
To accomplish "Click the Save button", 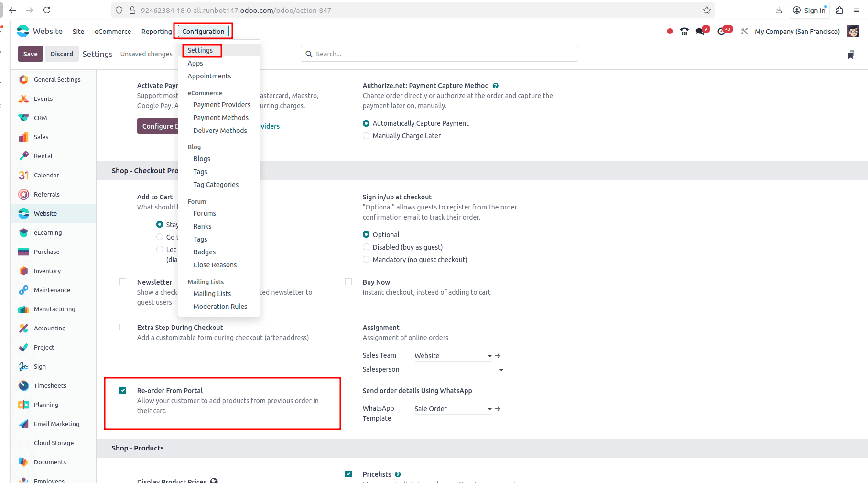I will pyautogui.click(x=30, y=54).
